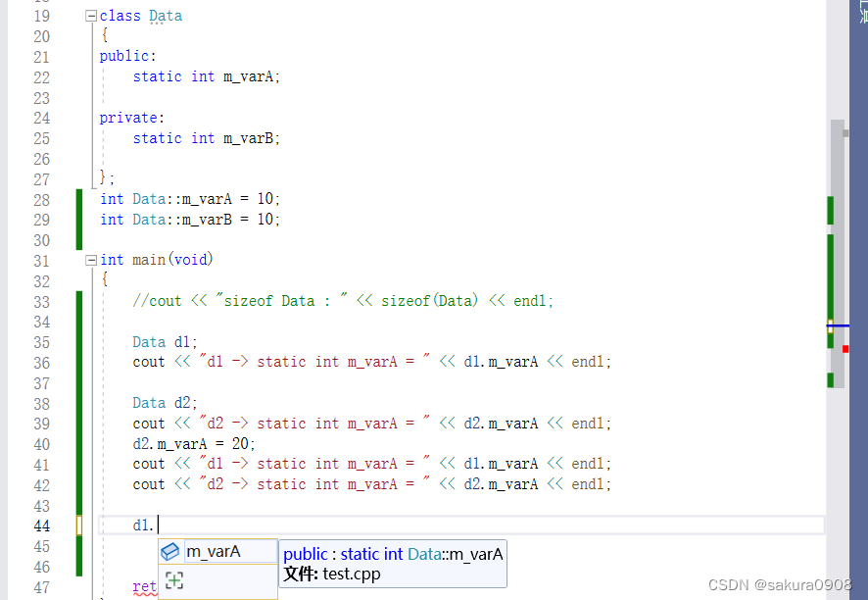Click the expand filter icon in completion popup
The width and height of the screenshot is (868, 600).
click(174, 580)
